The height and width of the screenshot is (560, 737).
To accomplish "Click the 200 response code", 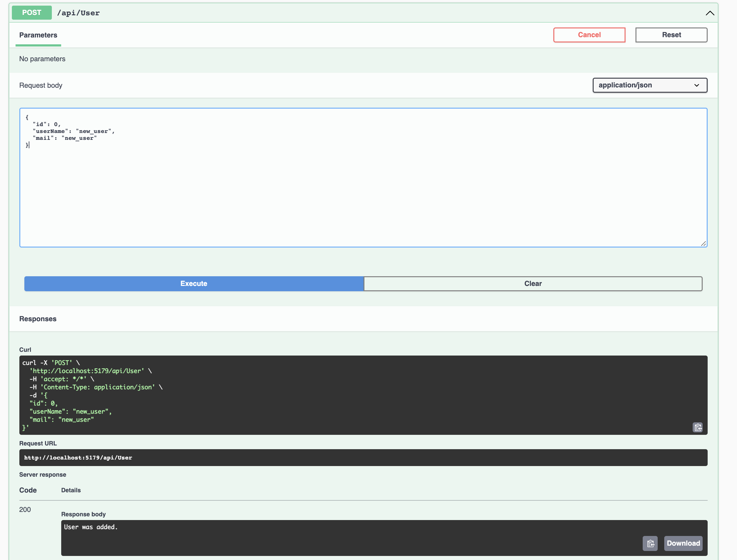I will coord(25,510).
